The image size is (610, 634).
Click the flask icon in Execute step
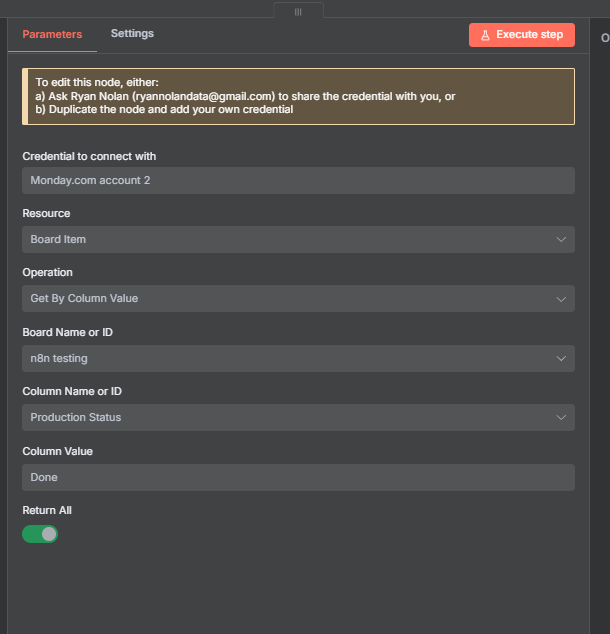click(485, 35)
